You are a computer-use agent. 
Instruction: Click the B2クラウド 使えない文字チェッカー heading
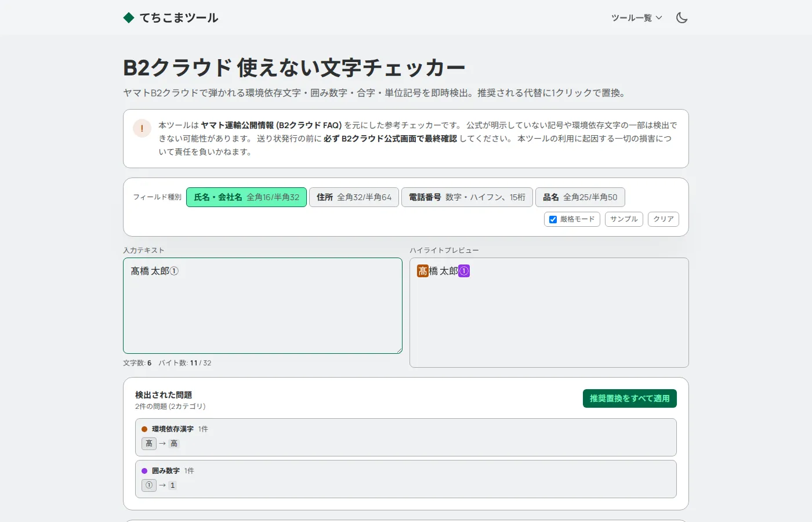tap(294, 68)
